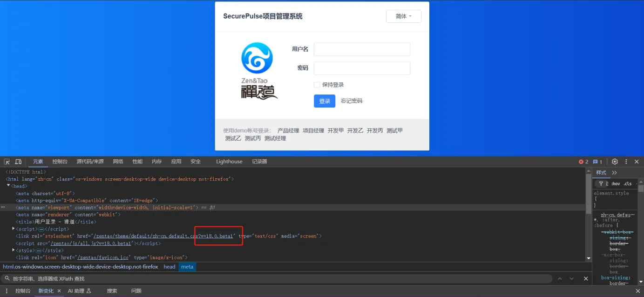Open the 记录器 tab
644x297 pixels.
(x=259, y=162)
